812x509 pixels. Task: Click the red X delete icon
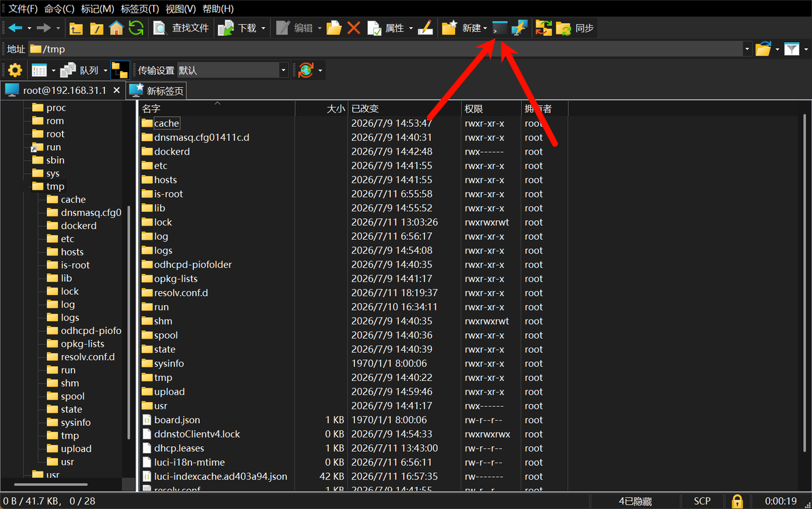[354, 28]
